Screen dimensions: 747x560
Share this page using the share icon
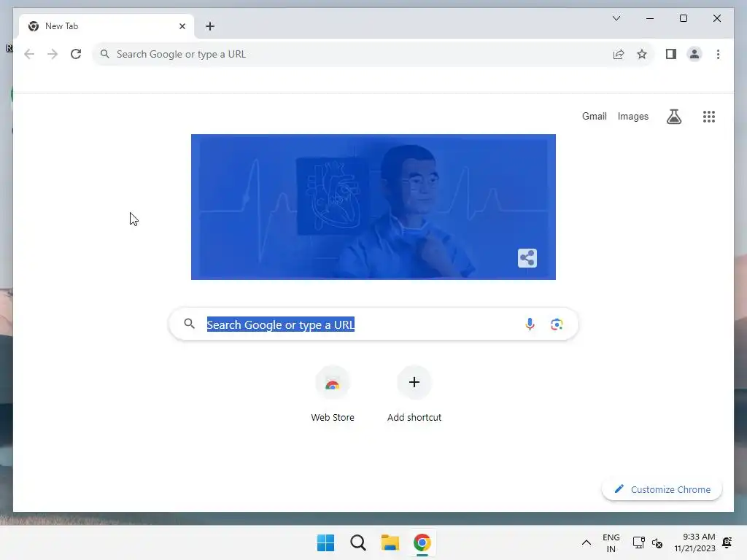[619, 54]
